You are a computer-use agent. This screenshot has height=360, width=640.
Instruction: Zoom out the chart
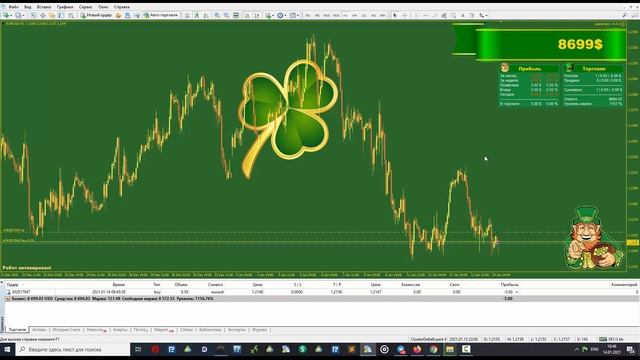(227, 15)
